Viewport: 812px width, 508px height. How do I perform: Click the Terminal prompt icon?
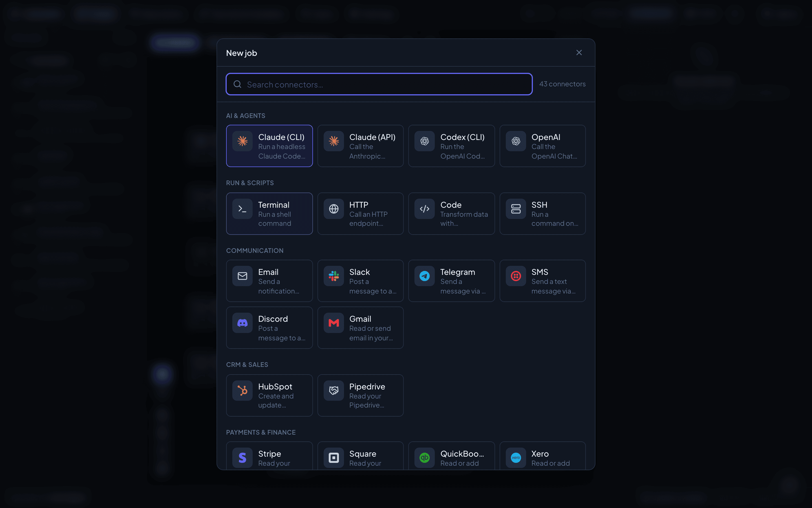tap(242, 209)
